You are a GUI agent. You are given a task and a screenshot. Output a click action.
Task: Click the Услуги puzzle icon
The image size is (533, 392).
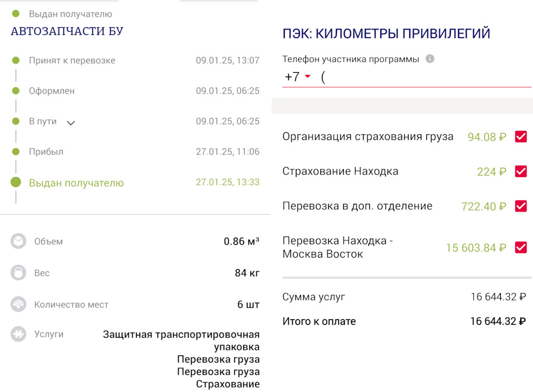pos(18,334)
